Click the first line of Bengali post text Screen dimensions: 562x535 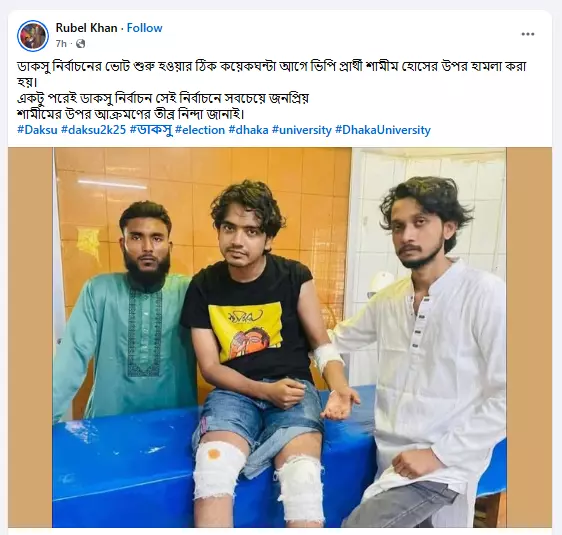[x=271, y=67]
